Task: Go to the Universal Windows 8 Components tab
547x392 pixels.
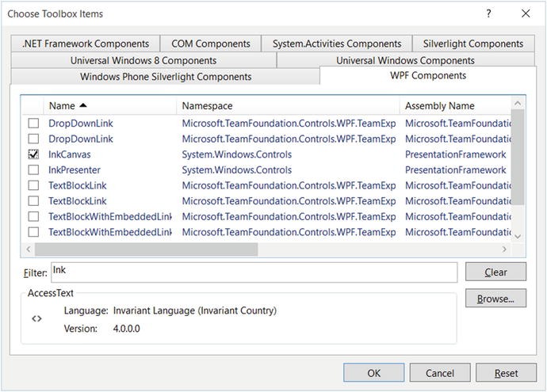Action: pyautogui.click(x=143, y=60)
